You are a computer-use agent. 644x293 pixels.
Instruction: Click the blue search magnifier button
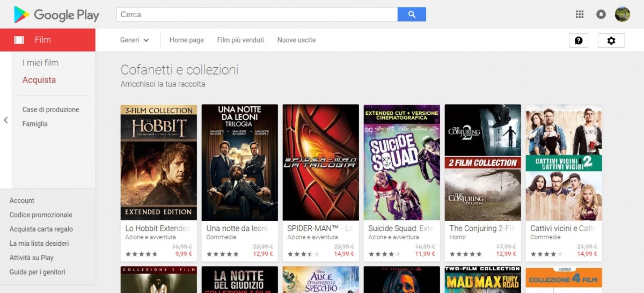pos(412,14)
